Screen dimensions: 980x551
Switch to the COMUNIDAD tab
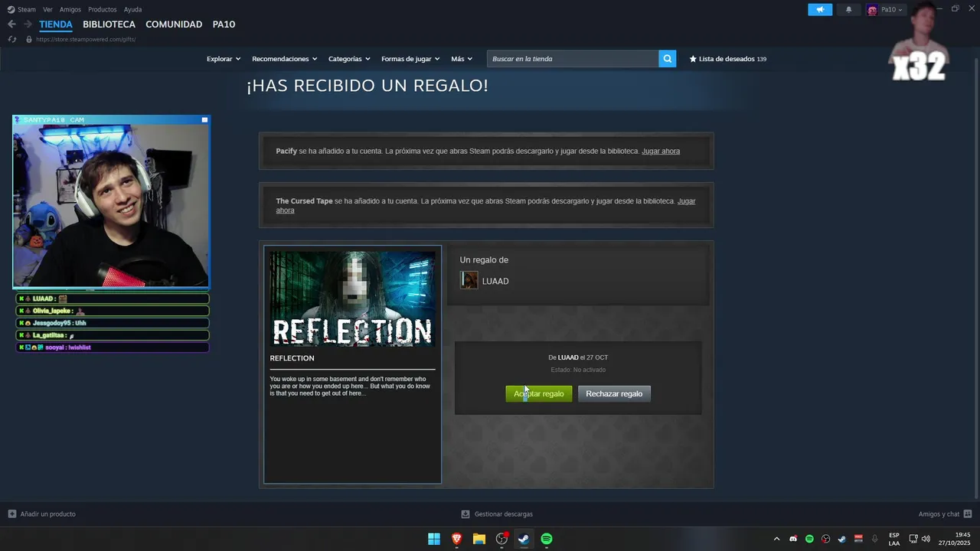(174, 24)
